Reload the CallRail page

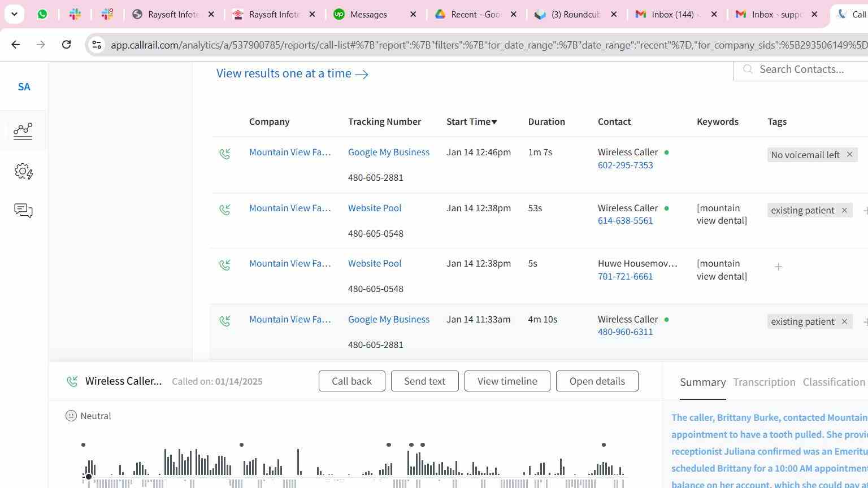(x=66, y=44)
